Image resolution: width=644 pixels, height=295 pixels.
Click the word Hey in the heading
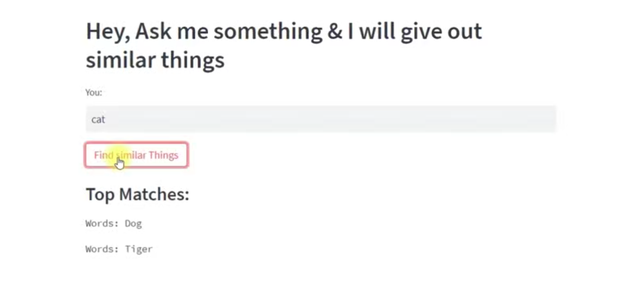[106, 32]
